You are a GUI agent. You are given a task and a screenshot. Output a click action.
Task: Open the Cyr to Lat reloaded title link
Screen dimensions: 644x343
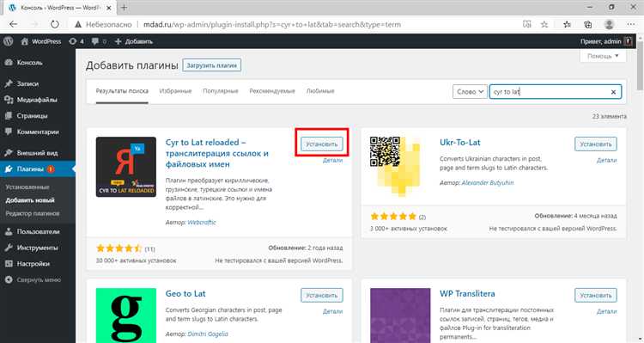click(x=217, y=153)
